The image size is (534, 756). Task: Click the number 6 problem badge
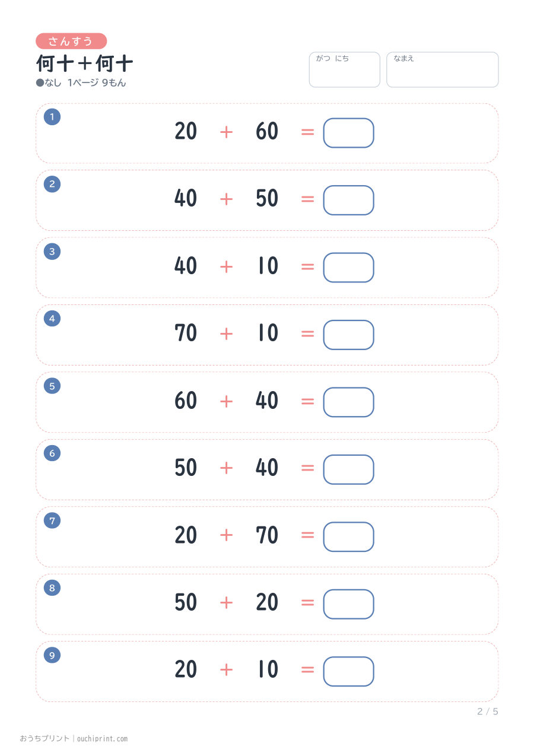point(52,453)
